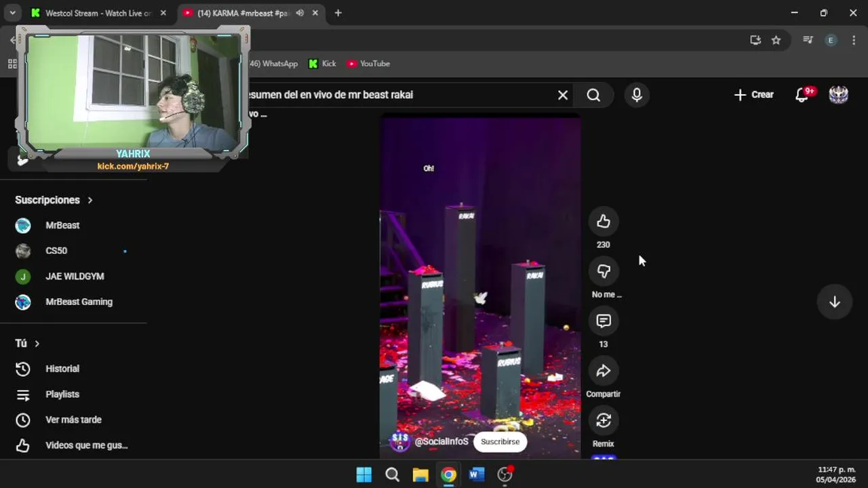The image size is (868, 488).
Task: Share the Short via Compartir arrow
Action: tap(603, 371)
